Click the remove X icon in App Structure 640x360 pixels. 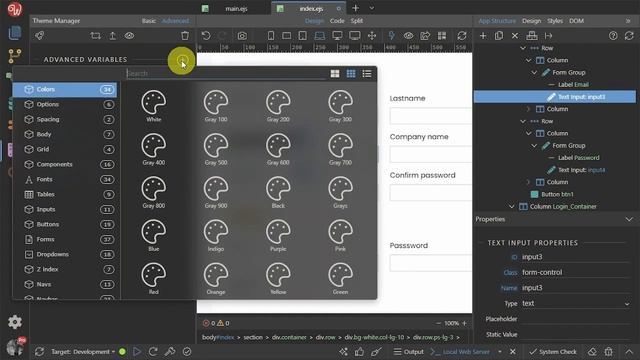pyautogui.click(x=515, y=36)
